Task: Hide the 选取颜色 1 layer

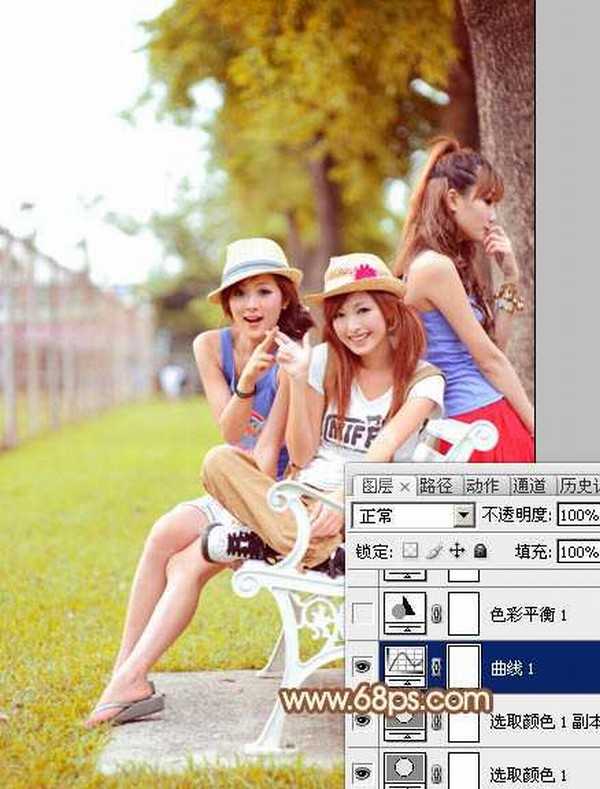Action: click(x=362, y=771)
